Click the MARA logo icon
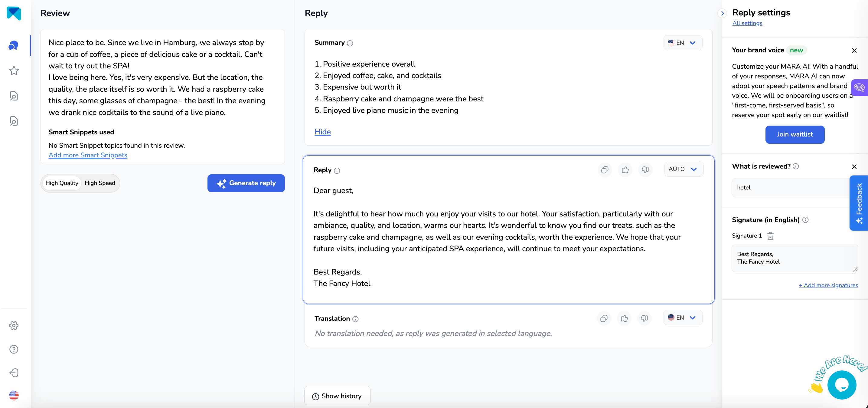 pos(14,14)
